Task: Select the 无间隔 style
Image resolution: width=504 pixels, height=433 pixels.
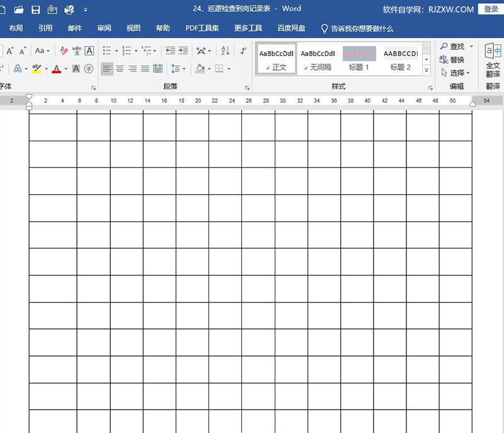Action: (318, 59)
